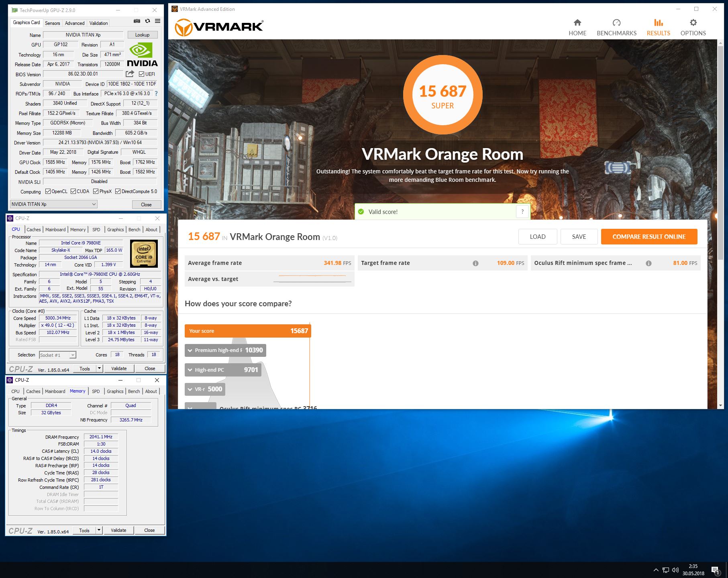The width and height of the screenshot is (728, 578).
Task: Click the DRAM Frequency value 2041.1 MHz
Action: [101, 437]
